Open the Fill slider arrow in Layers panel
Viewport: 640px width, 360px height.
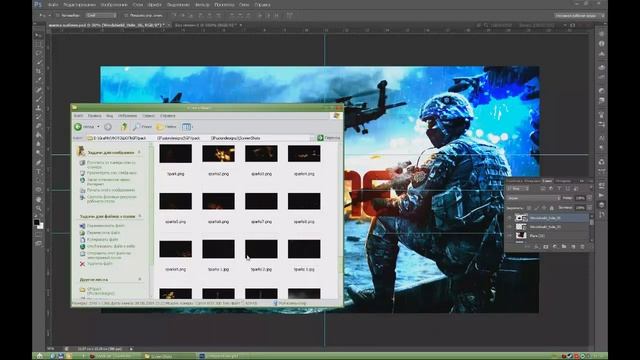tap(589, 208)
